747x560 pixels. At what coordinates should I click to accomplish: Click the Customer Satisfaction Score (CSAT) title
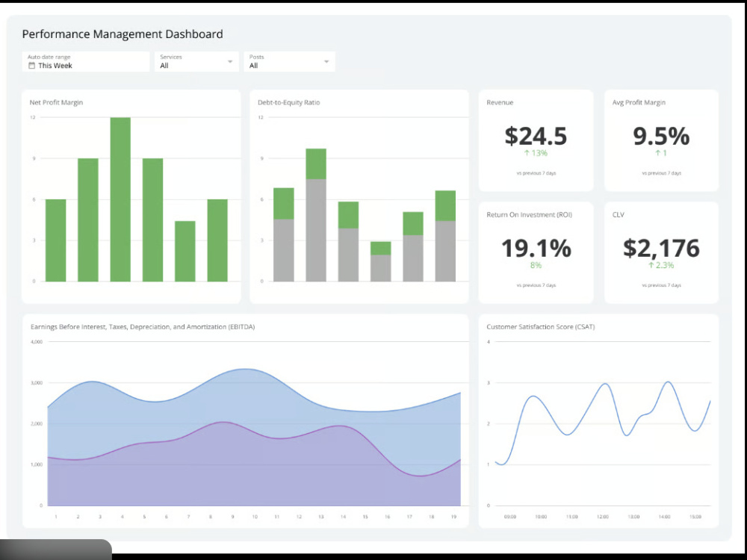click(541, 327)
